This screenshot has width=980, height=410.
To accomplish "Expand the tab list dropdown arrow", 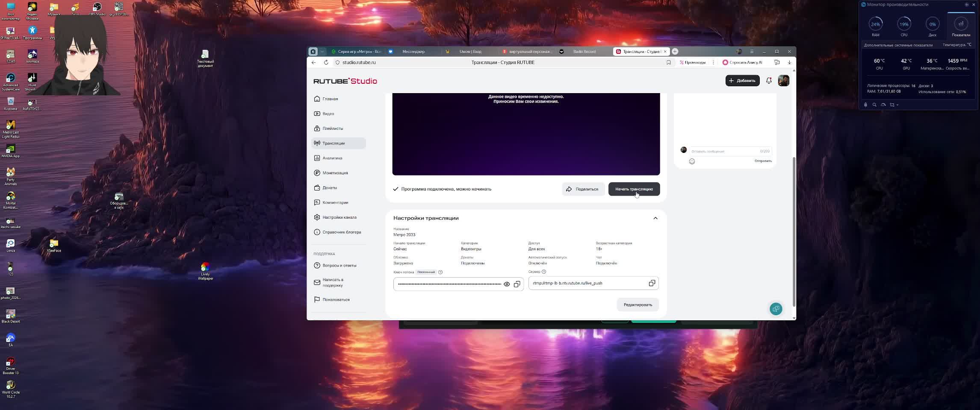I will 322,52.
